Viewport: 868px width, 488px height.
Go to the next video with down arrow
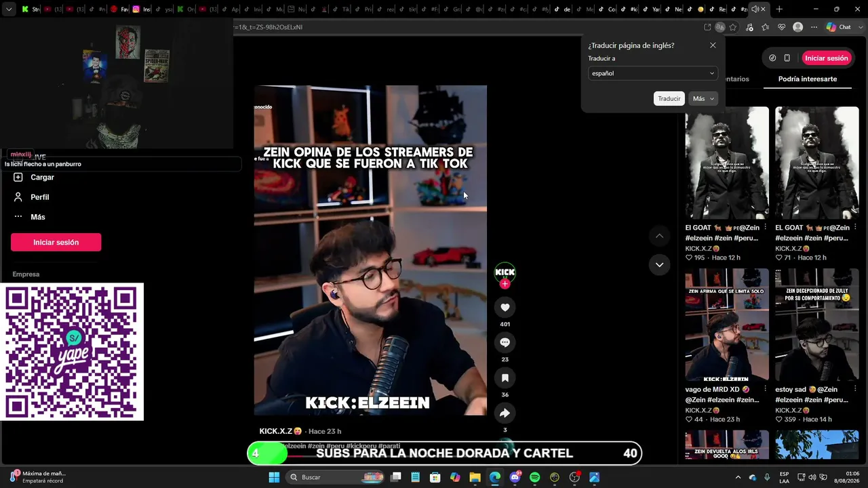click(x=659, y=265)
